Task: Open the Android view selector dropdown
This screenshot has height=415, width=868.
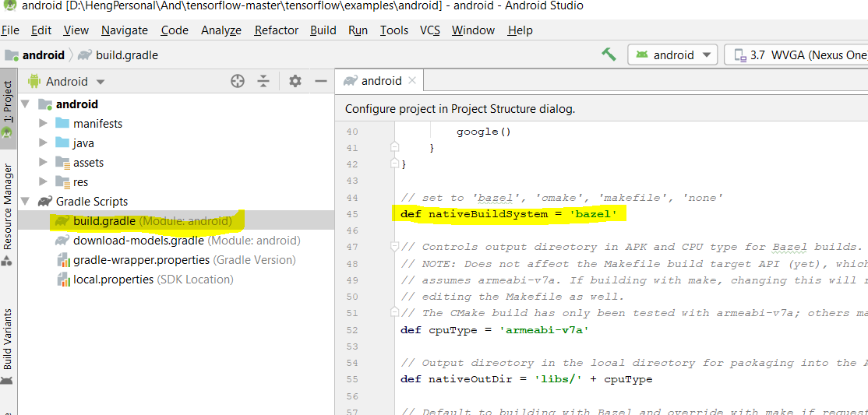Action: point(66,81)
